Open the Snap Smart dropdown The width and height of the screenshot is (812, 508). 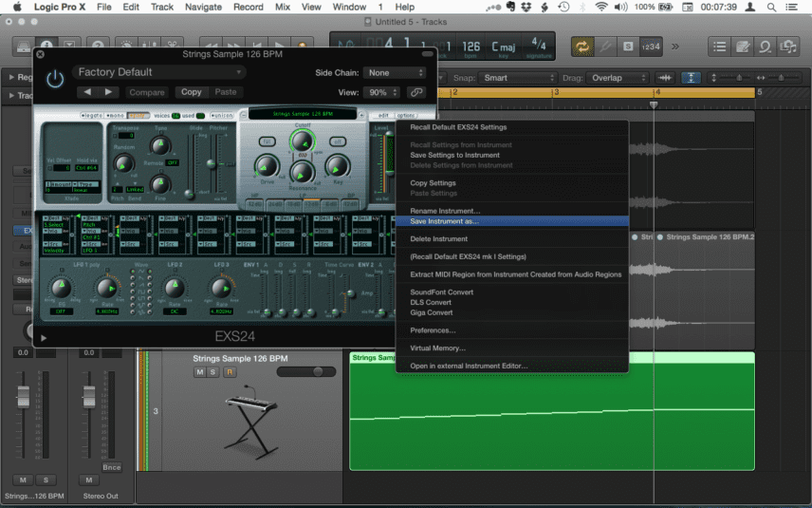point(517,78)
